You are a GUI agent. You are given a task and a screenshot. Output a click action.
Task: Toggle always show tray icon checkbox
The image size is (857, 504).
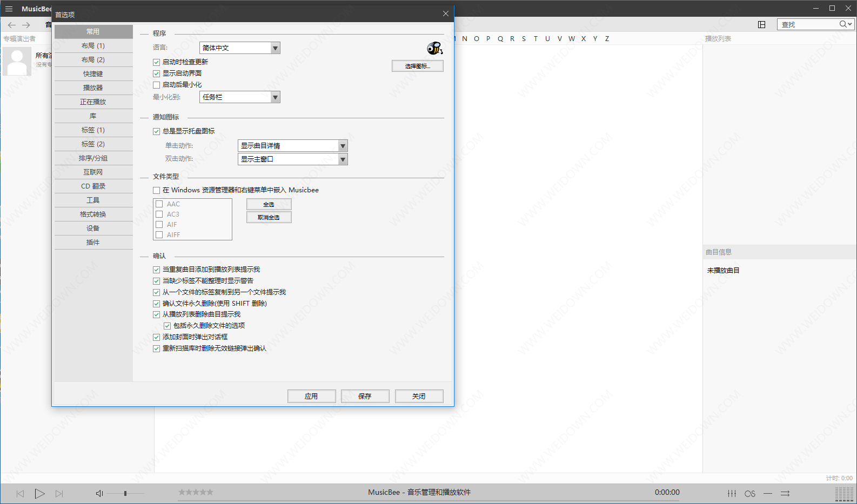click(157, 131)
